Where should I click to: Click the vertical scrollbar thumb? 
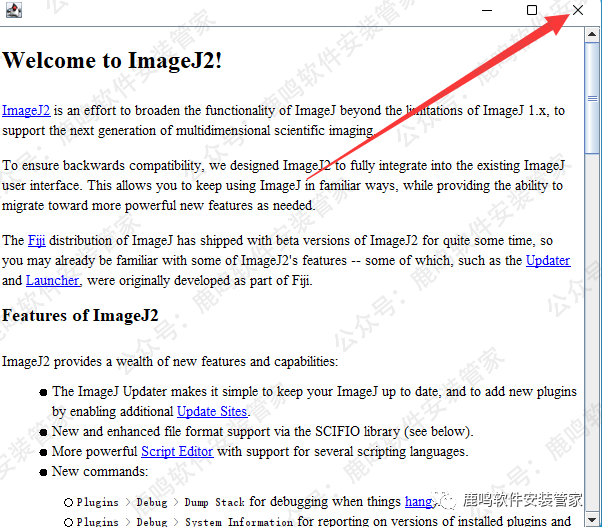click(x=592, y=99)
